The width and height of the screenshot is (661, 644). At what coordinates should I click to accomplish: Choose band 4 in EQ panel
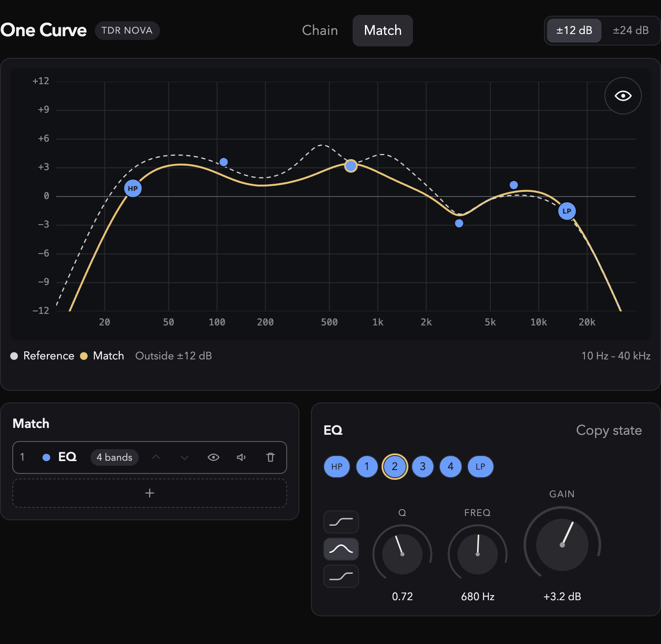[x=451, y=467]
